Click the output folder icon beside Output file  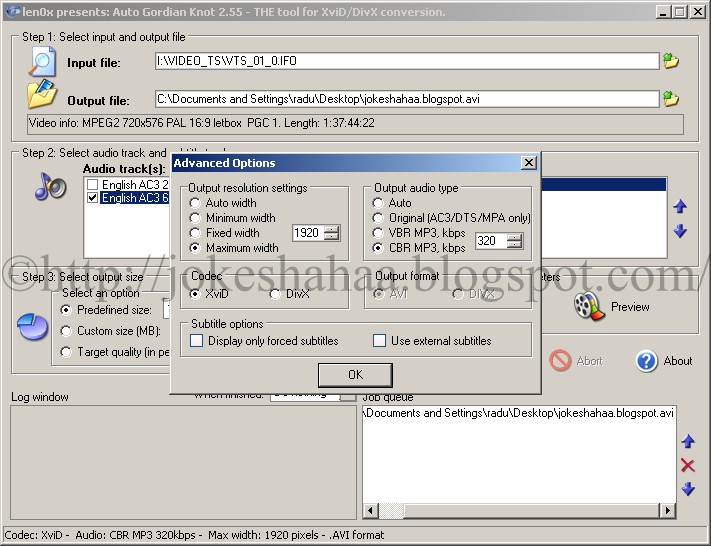click(x=42, y=94)
